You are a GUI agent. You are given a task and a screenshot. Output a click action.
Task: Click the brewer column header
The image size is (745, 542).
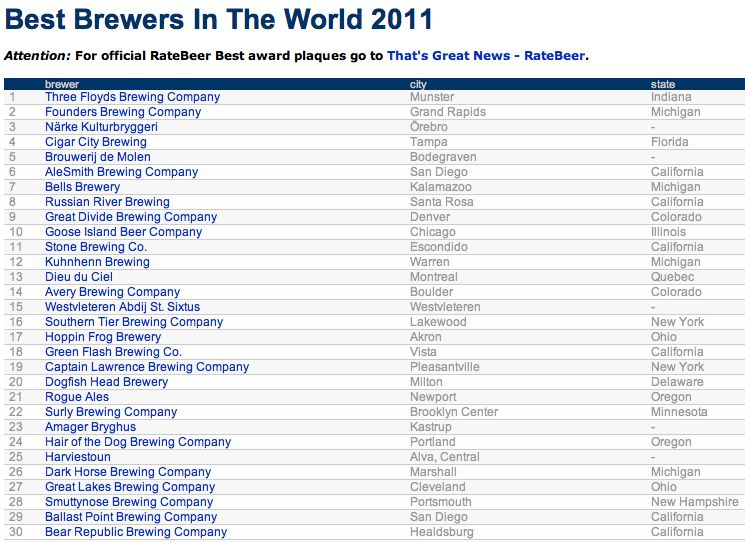click(x=62, y=84)
